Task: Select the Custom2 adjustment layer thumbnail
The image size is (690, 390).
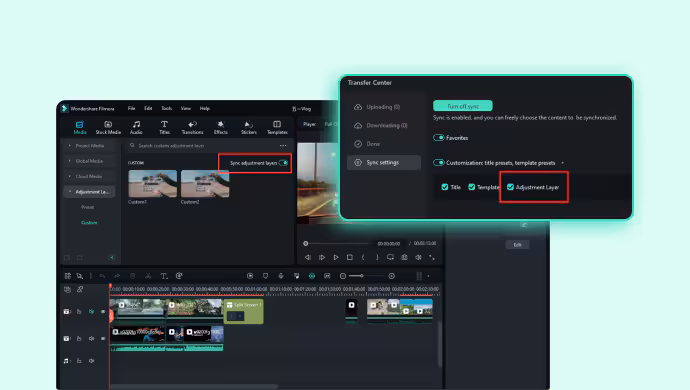Action: click(205, 184)
